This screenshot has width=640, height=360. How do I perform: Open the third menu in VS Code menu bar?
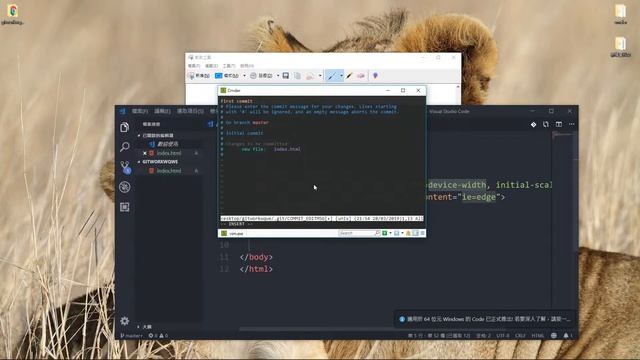point(190,111)
